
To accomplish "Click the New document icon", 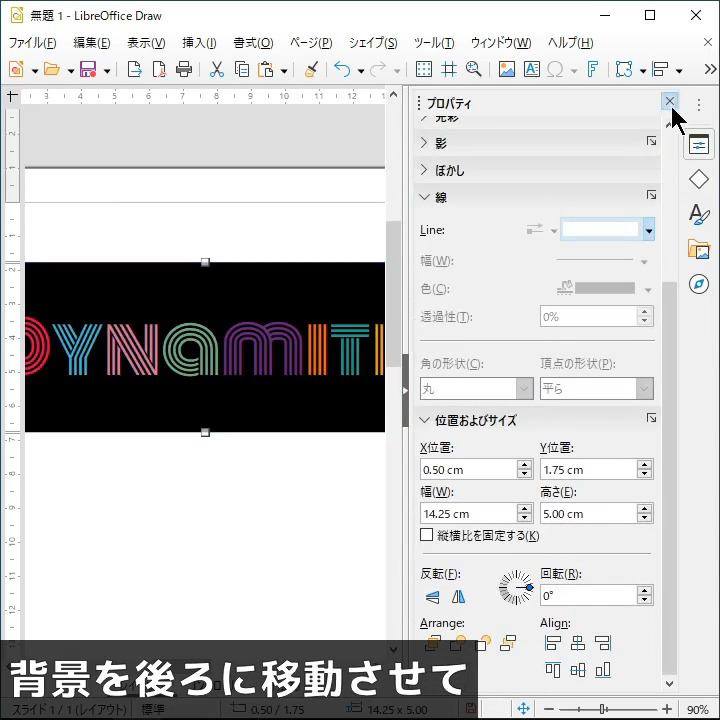I will pyautogui.click(x=17, y=69).
